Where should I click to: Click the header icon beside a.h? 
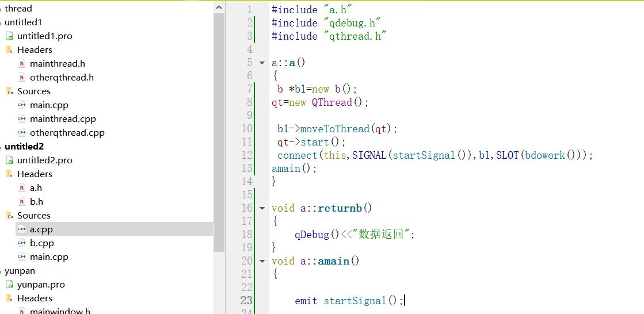click(22, 188)
